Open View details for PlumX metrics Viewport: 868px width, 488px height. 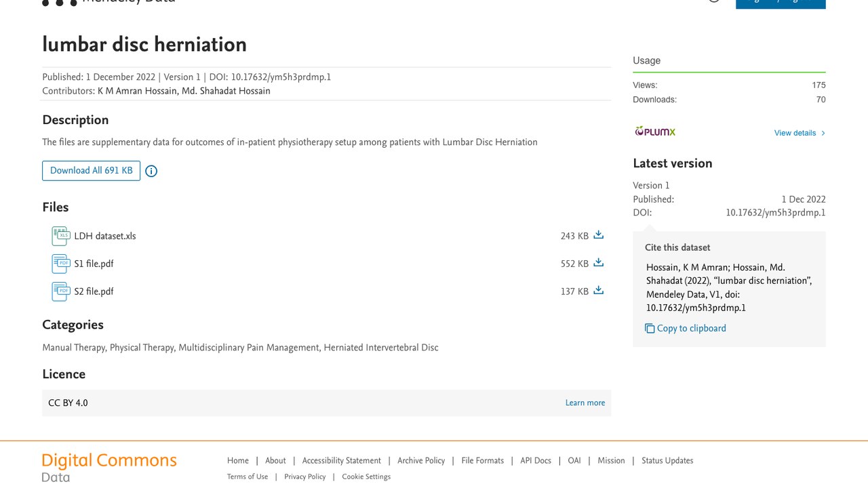coord(800,133)
